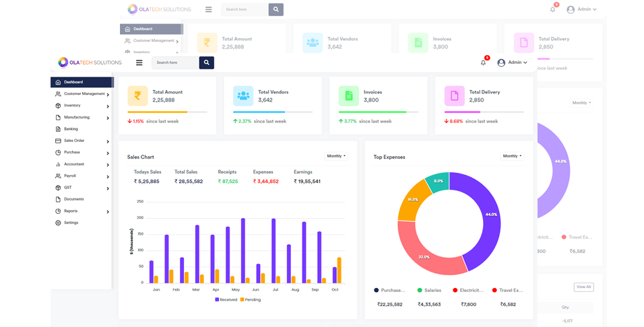The image size is (644, 327).
Task: Open the Admin dropdown in back window
Action: (587, 9)
